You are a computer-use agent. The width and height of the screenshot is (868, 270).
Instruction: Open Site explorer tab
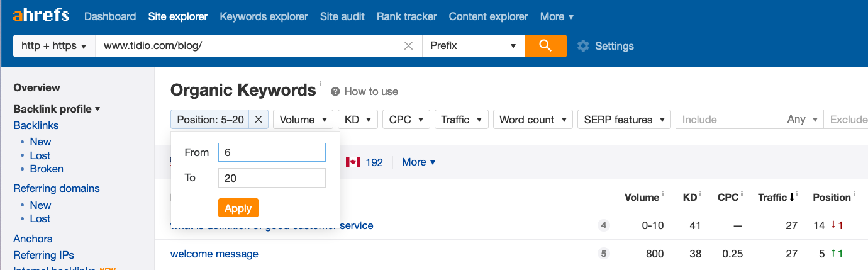click(x=178, y=16)
